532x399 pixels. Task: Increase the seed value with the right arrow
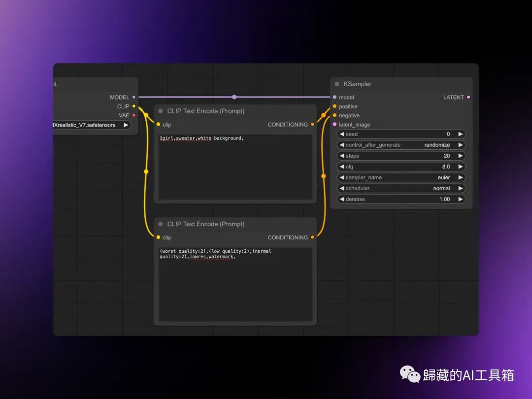pos(461,134)
